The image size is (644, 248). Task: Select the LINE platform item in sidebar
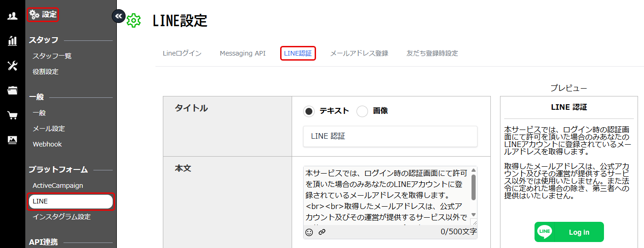[71, 202]
